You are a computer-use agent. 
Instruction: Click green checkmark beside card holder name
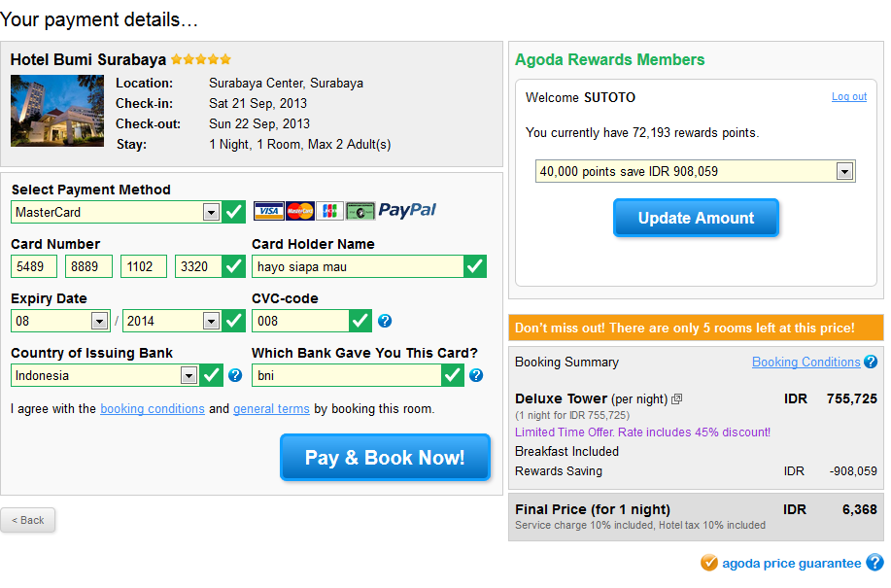click(475, 266)
